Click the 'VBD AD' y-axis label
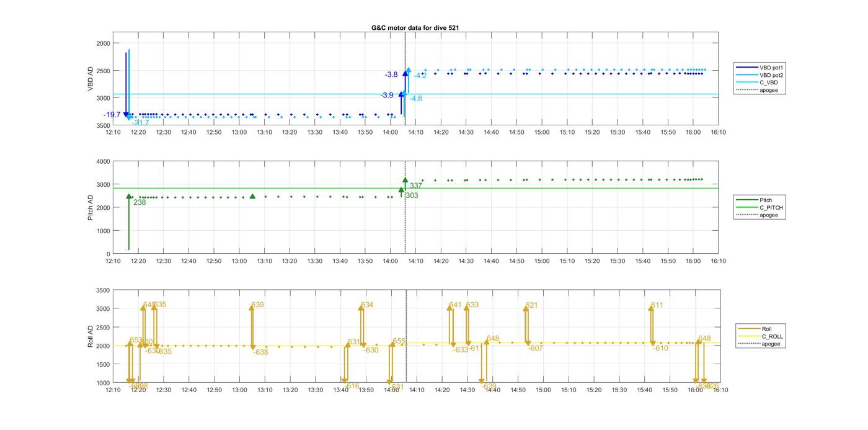The height and width of the screenshot is (430, 868). click(x=91, y=79)
